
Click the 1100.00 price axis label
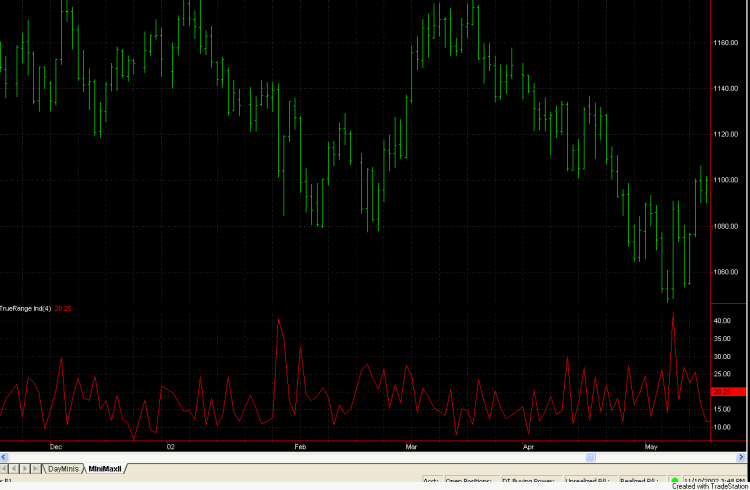726,180
